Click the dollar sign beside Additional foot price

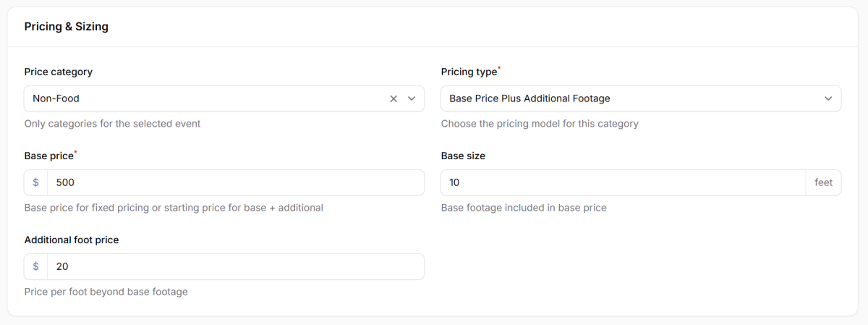[x=36, y=266]
